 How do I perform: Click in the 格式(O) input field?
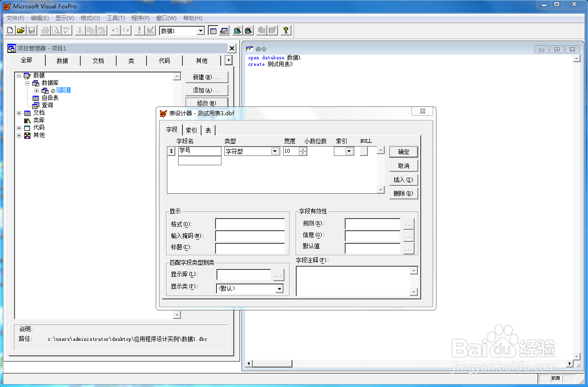250,224
